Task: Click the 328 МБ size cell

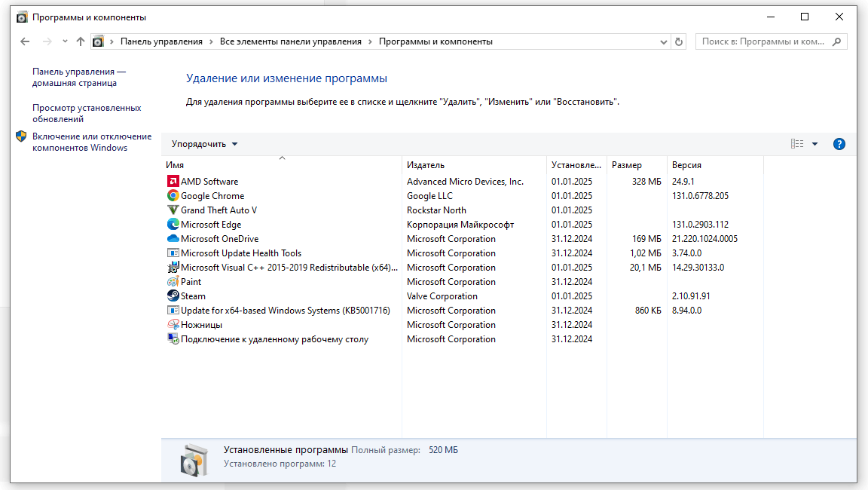Action: point(646,181)
